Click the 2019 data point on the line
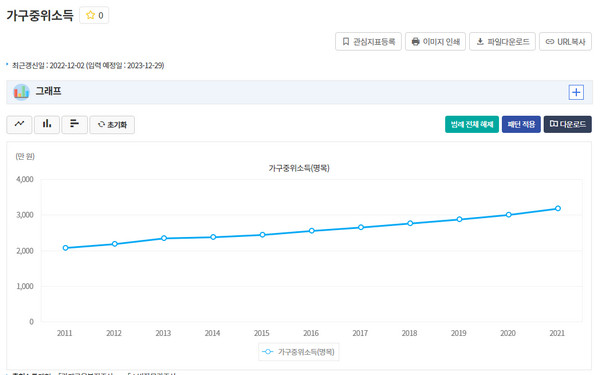Image resolution: width=600 pixels, height=375 pixels. pyautogui.click(x=460, y=219)
